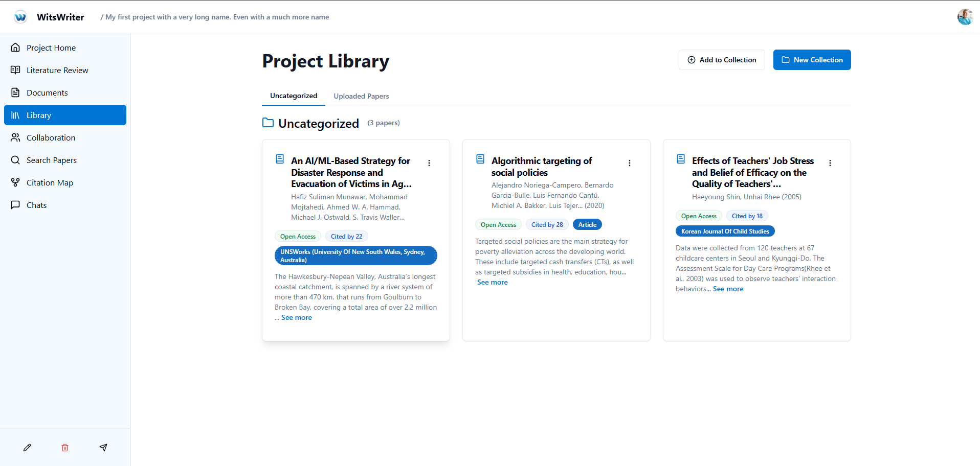Open the AI/ML-Based Strategy paper title
Screen dimensions: 980x466
[x=351, y=172]
